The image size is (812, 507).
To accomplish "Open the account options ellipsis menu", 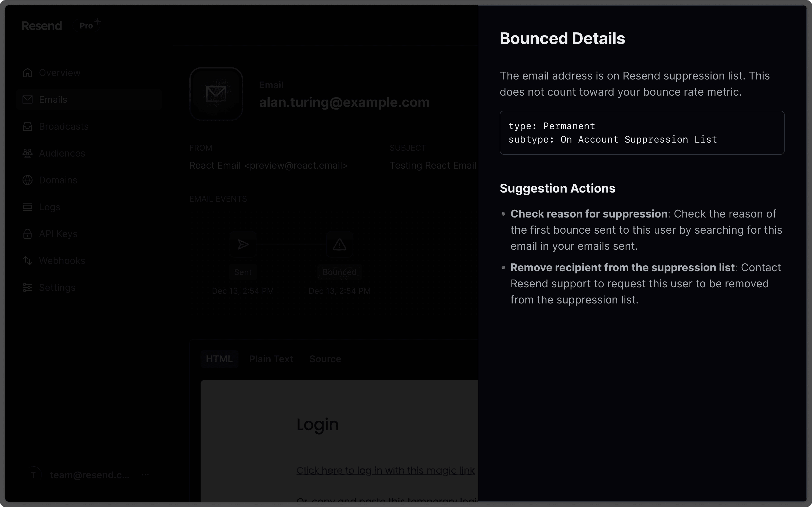I will tap(146, 475).
